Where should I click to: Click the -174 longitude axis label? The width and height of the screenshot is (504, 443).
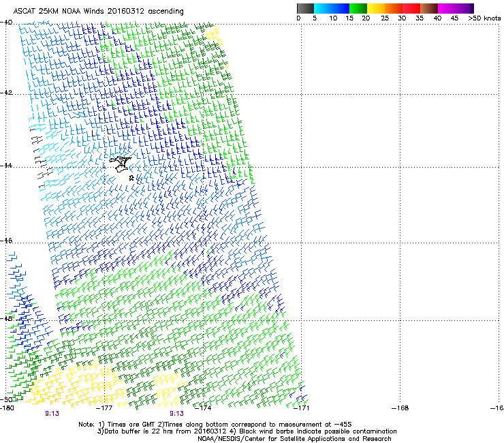point(203,408)
